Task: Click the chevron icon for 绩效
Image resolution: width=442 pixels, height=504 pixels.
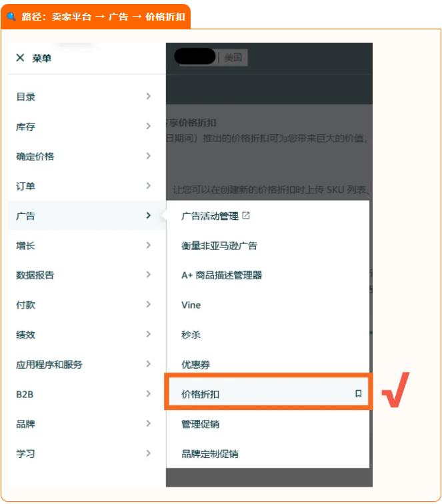Action: tap(148, 334)
